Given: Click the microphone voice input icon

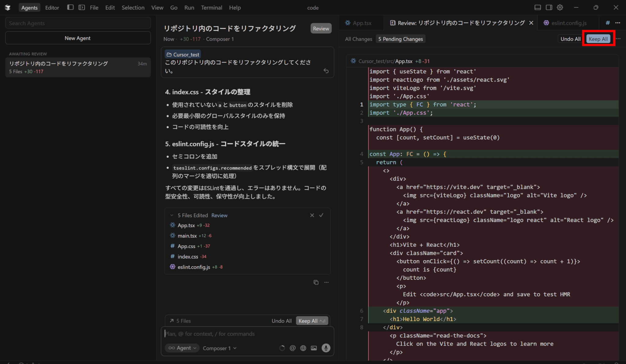Looking at the screenshot, I should tap(326, 348).
